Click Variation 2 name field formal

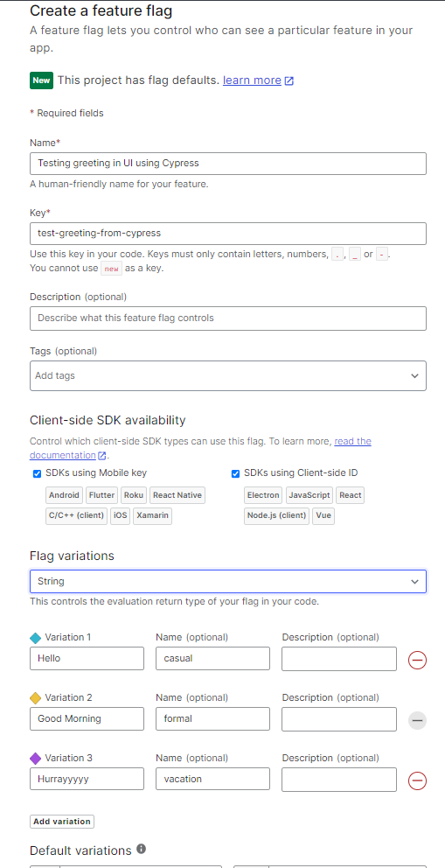pos(212,719)
